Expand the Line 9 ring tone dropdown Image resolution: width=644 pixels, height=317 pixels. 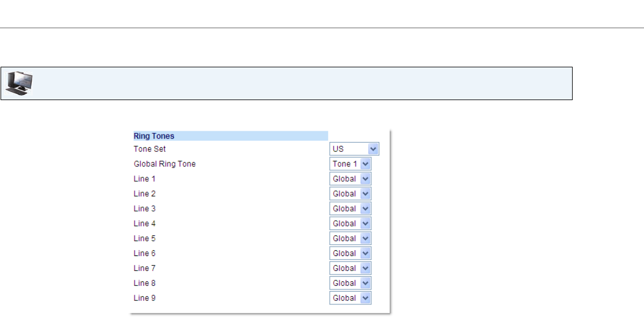[x=350, y=297]
